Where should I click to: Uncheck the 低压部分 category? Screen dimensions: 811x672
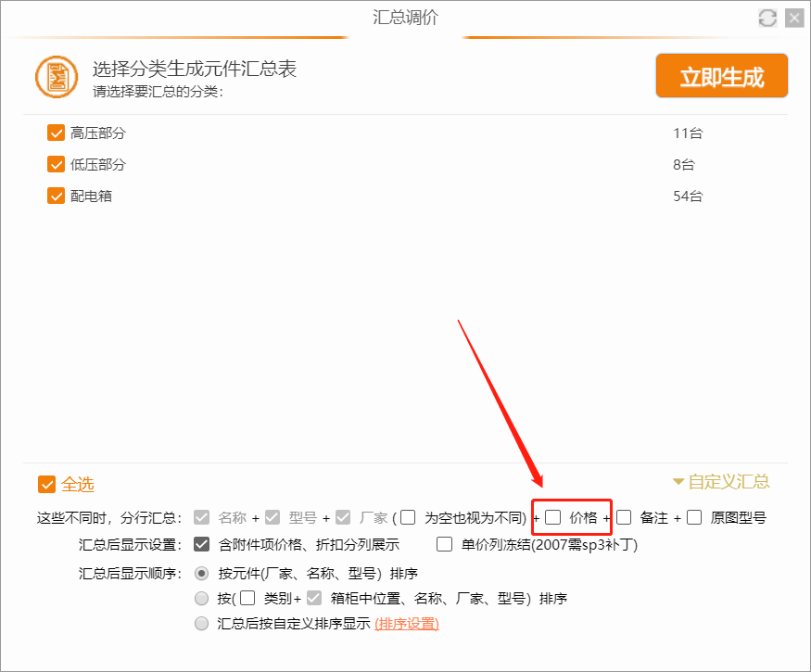[x=56, y=164]
